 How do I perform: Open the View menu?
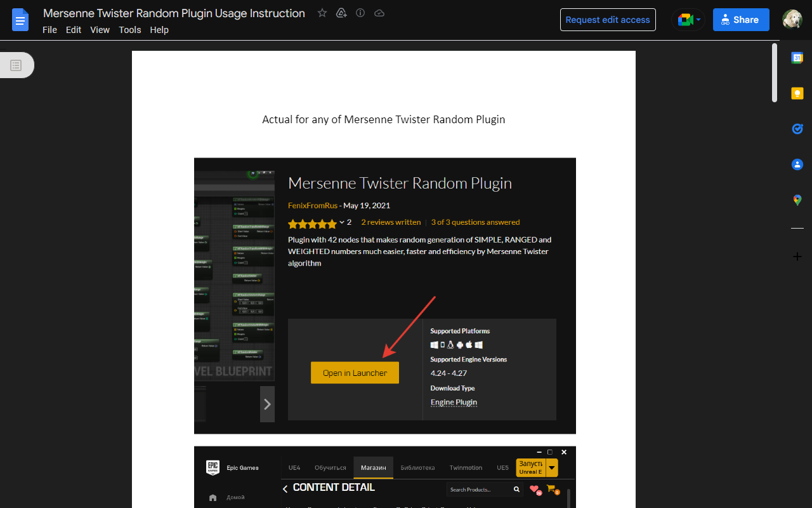point(100,30)
